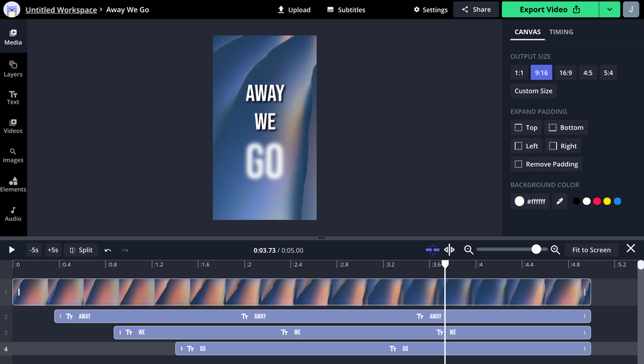
Task: Choose the black background swatch
Action: [x=576, y=201]
